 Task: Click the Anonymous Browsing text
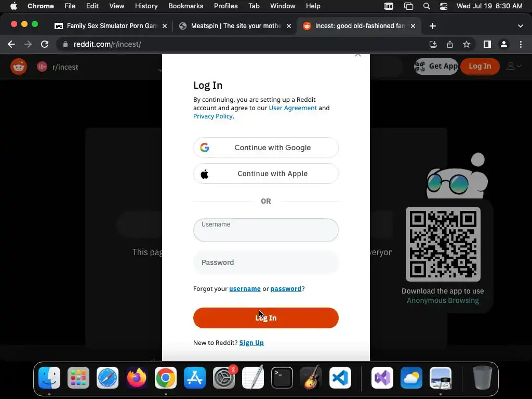(443, 301)
